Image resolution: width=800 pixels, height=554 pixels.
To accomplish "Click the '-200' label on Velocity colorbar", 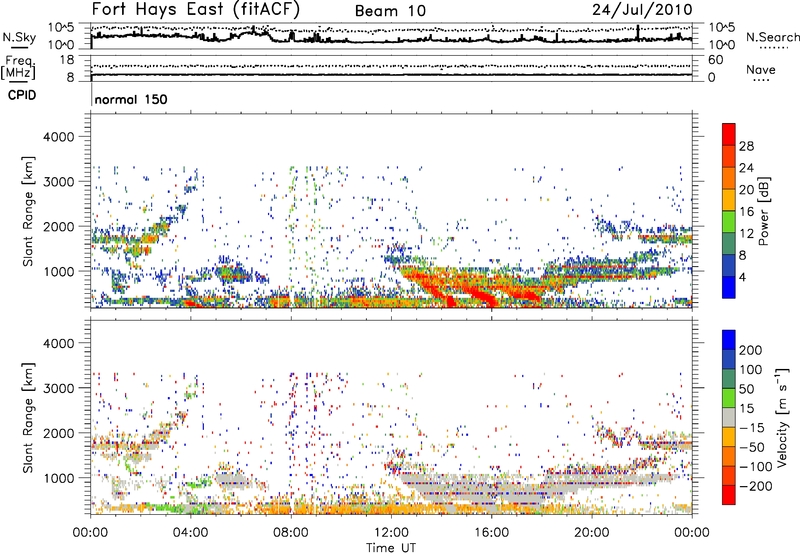I will click(x=756, y=486).
